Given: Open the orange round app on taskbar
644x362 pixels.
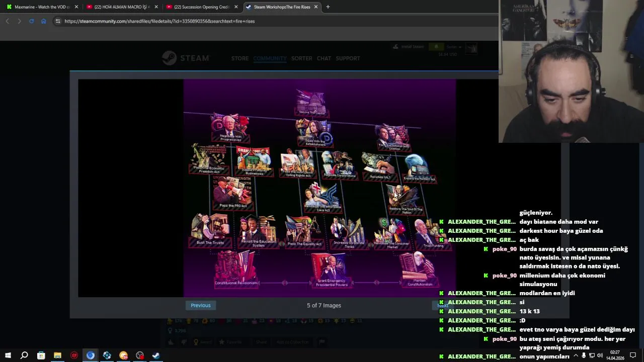Looking at the screenshot, I should pos(123,355).
